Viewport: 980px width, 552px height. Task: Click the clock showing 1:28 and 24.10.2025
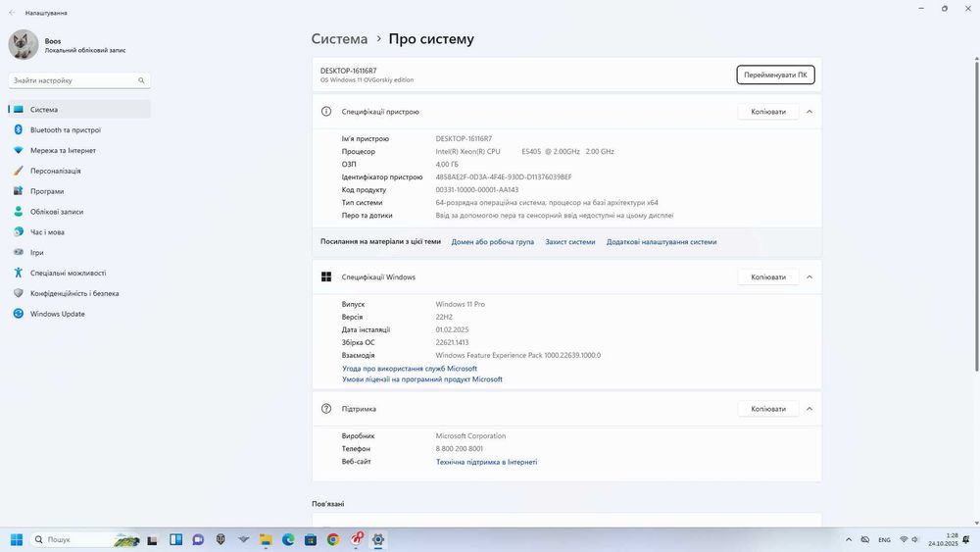pyautogui.click(x=943, y=539)
